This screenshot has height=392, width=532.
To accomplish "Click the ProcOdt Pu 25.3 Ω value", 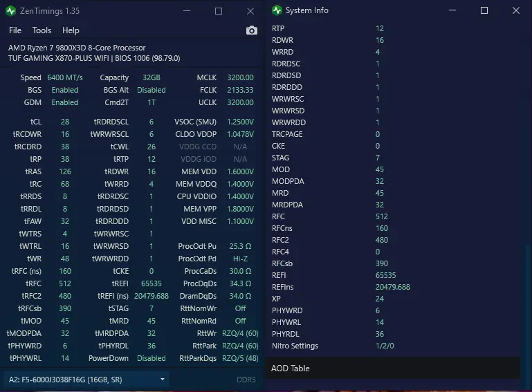I will (x=240, y=246).
